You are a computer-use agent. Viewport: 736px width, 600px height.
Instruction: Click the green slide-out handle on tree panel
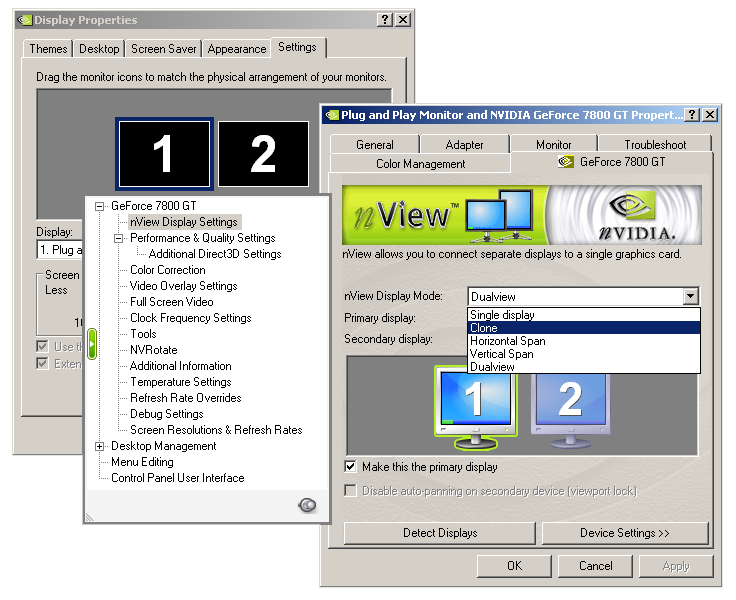[x=92, y=344]
